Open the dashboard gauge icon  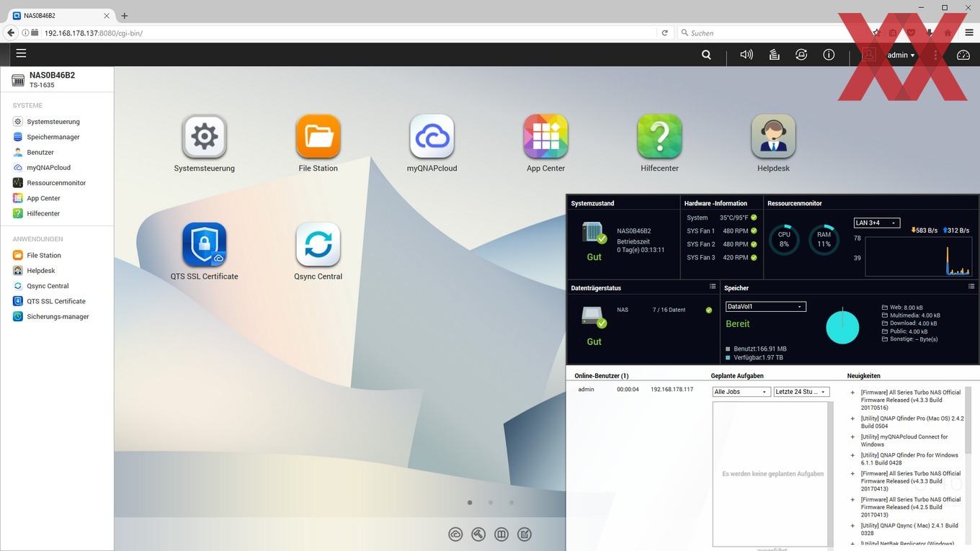[x=963, y=55]
